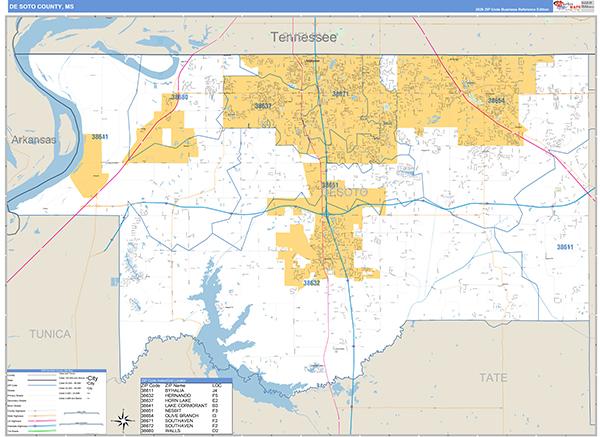Click the "LOC" column heading
The height and width of the screenshot is (437, 600).
217,386
